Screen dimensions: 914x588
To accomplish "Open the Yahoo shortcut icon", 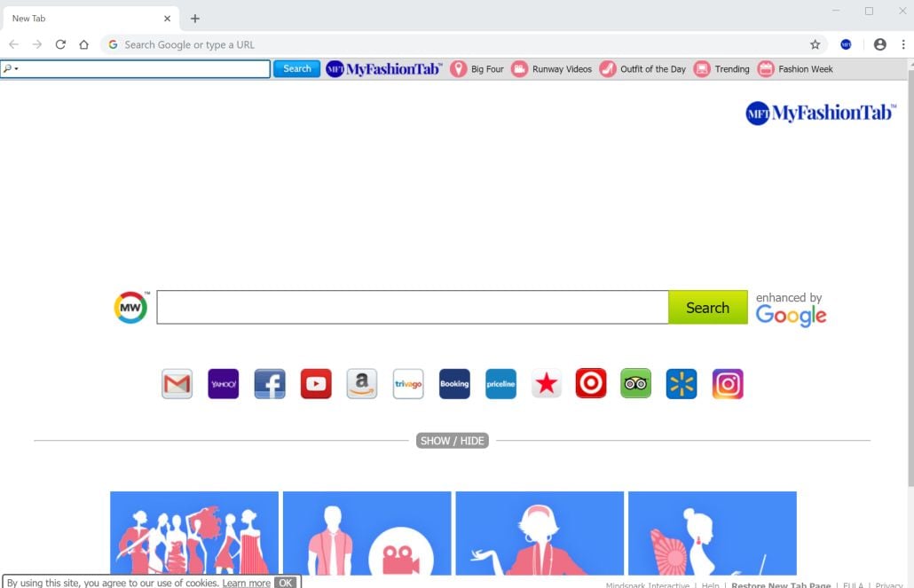I will (x=224, y=383).
